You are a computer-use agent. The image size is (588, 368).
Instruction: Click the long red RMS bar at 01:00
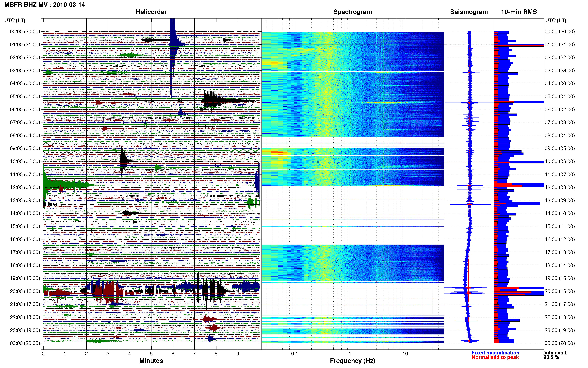tap(519, 45)
